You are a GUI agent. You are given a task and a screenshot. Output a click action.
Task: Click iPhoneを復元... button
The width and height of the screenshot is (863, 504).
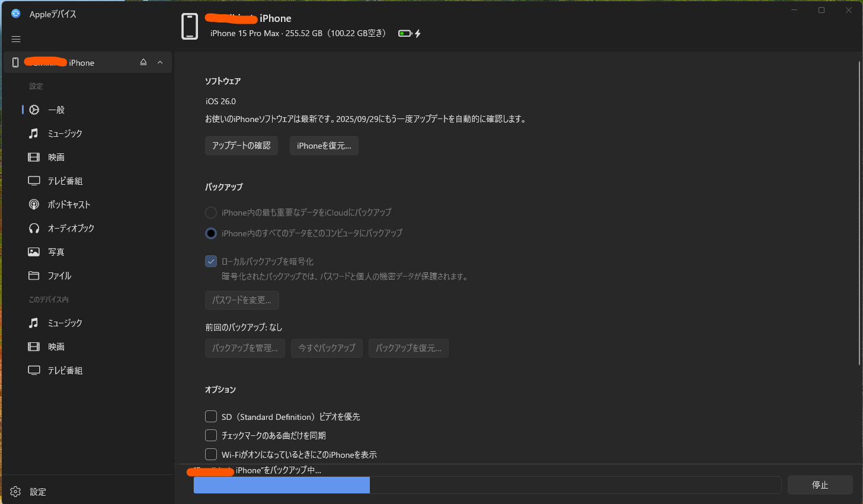324,146
